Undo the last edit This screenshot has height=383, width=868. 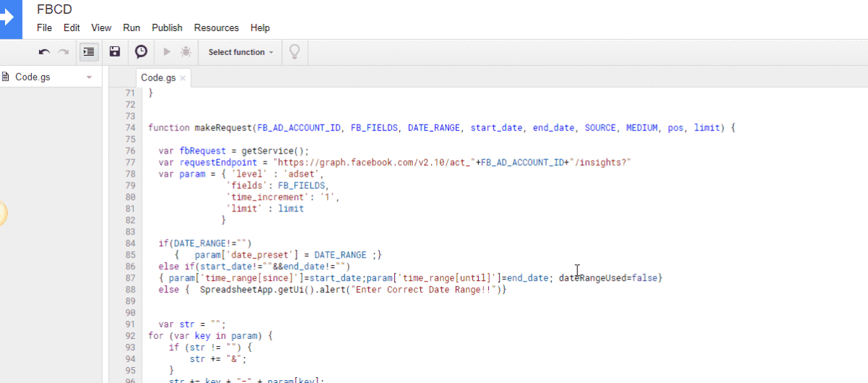44,52
